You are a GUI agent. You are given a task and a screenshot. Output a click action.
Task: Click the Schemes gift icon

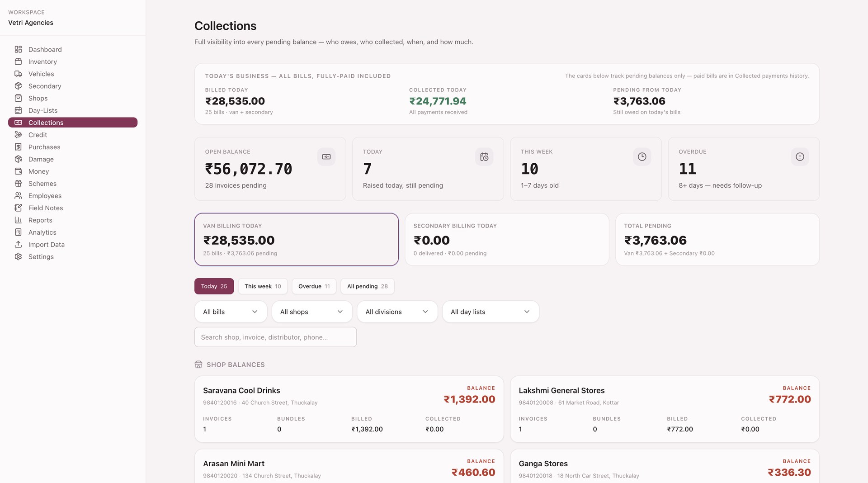18,184
